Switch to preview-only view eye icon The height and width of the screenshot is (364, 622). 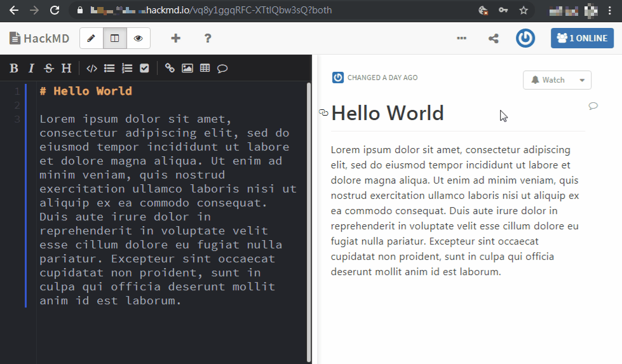click(x=138, y=38)
